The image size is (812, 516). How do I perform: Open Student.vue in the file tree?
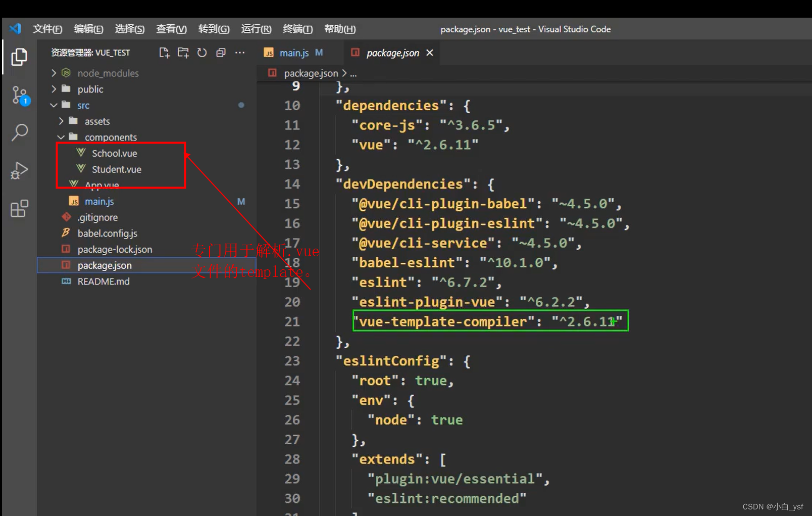point(116,169)
